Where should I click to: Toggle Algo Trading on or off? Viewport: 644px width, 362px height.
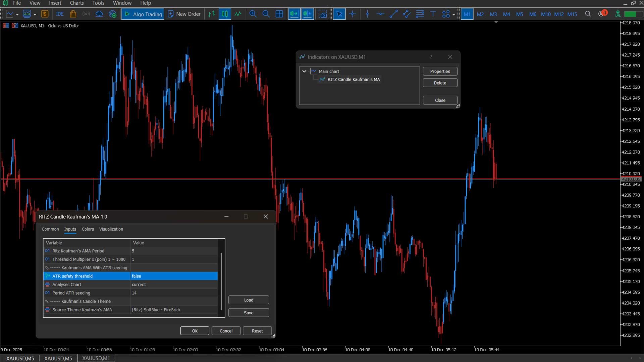pyautogui.click(x=143, y=14)
